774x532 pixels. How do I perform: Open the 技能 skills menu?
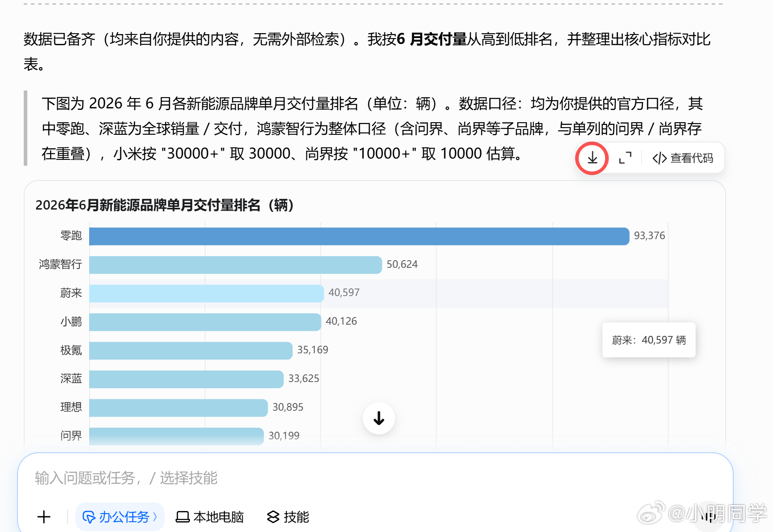tap(288, 517)
